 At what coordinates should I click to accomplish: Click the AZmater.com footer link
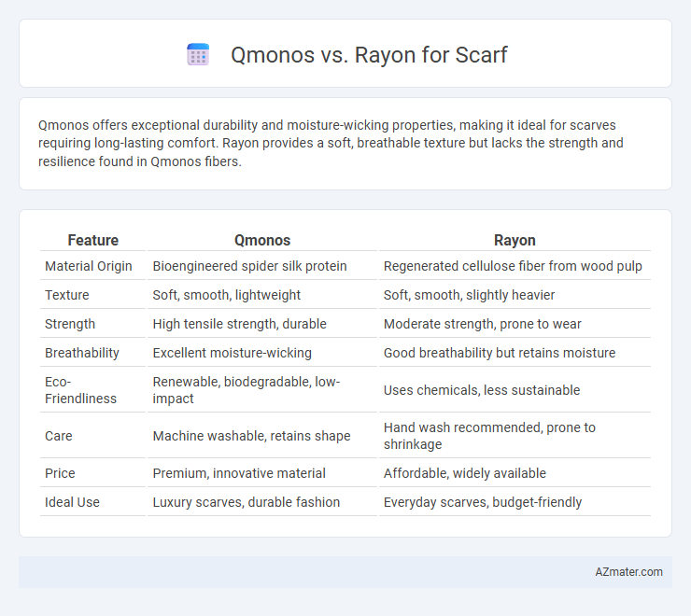(628, 571)
